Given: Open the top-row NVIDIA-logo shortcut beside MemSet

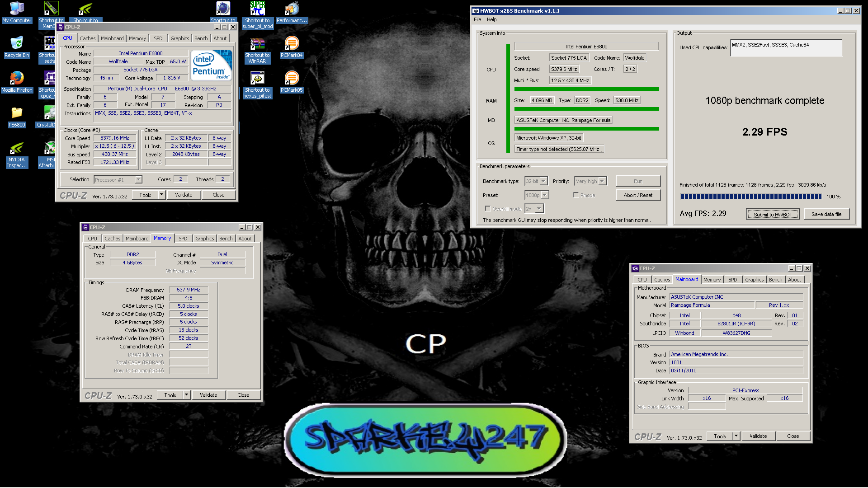Looking at the screenshot, I should pos(85,11).
